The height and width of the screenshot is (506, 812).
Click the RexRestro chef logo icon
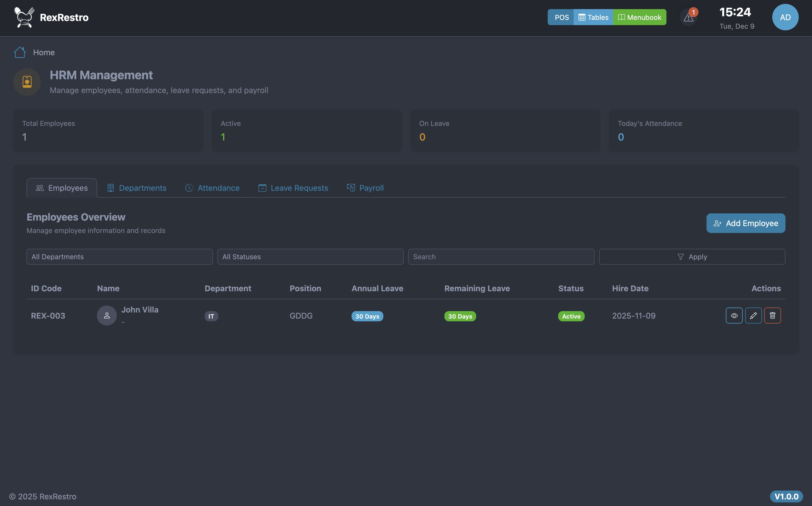24,17
